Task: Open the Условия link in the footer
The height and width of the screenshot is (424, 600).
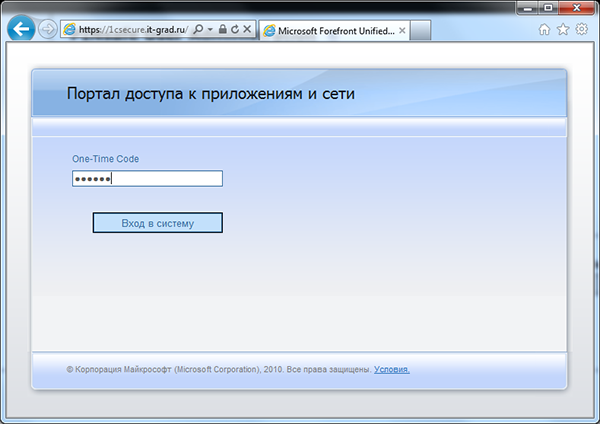Action: 392,370
